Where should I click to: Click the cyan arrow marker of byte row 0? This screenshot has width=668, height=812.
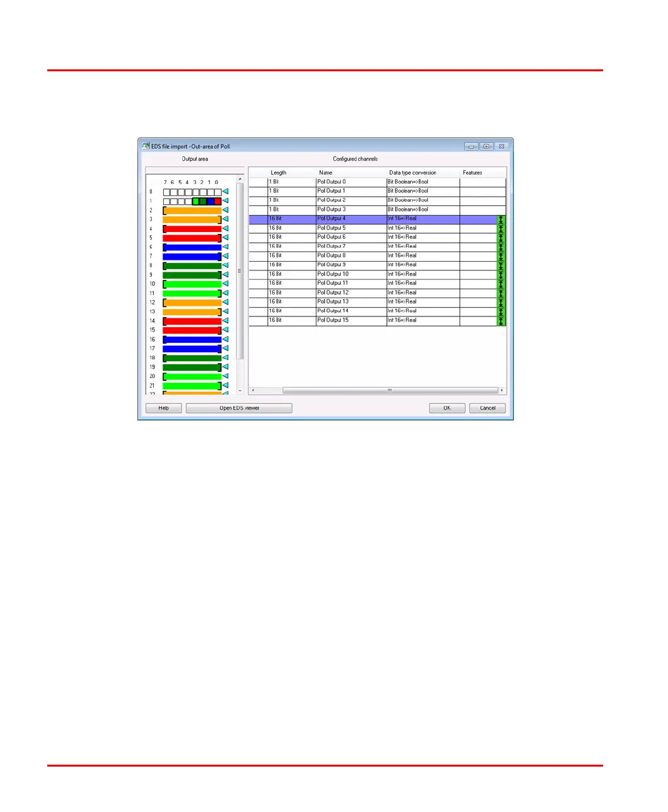click(x=226, y=192)
